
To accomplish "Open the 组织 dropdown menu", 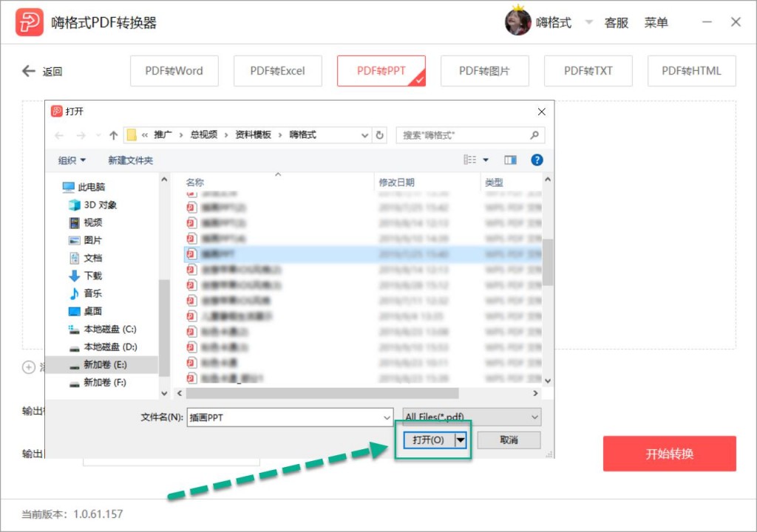I will pos(72,160).
